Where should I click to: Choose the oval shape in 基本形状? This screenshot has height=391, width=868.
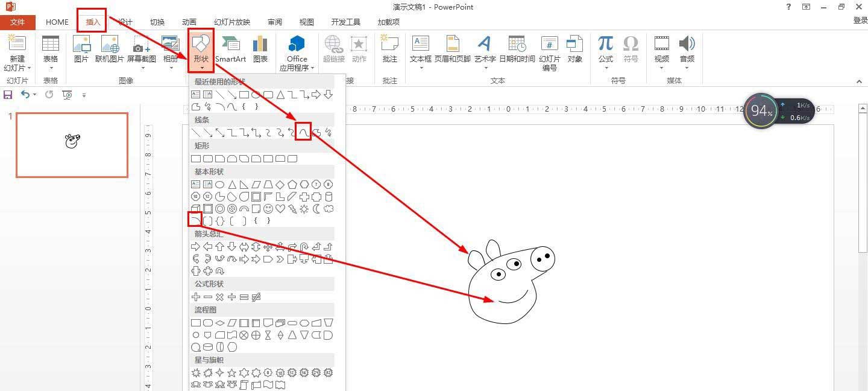pyautogui.click(x=220, y=185)
